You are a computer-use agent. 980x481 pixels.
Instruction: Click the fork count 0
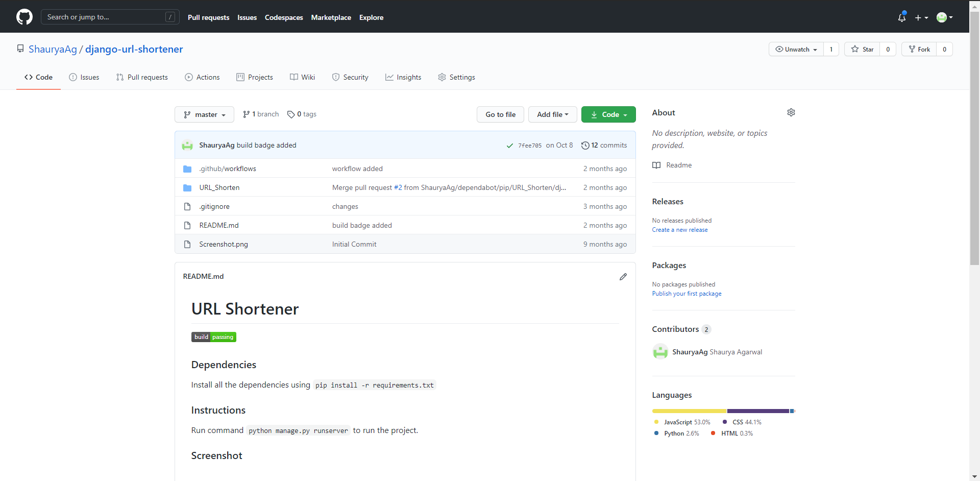(x=944, y=49)
